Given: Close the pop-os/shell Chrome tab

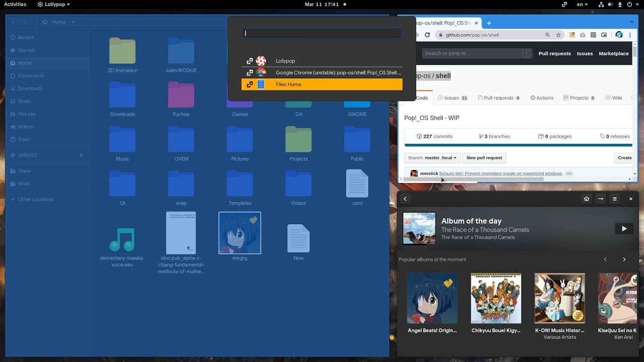Looking at the screenshot, I should coord(475,23).
